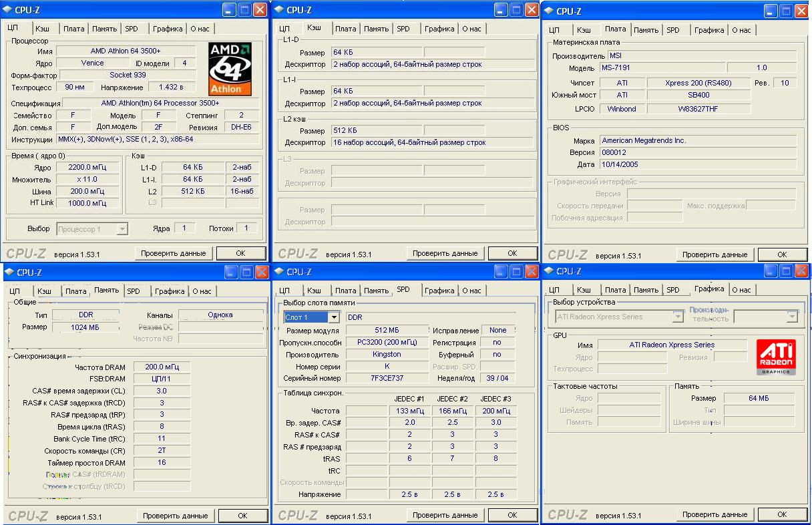This screenshot has width=812, height=525.
Task: Click the PC3200 (200 мГц) bandwidth field
Action: click(x=387, y=342)
